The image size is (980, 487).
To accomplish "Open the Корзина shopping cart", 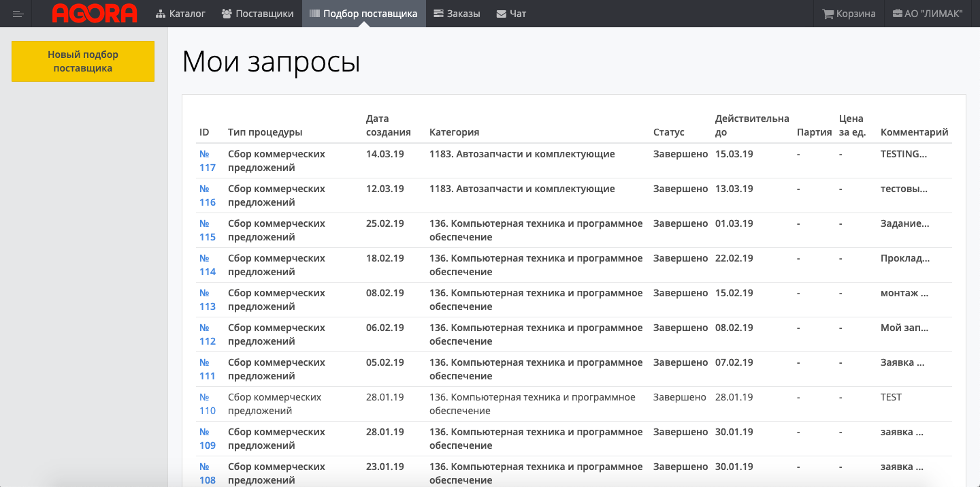I will tap(849, 14).
